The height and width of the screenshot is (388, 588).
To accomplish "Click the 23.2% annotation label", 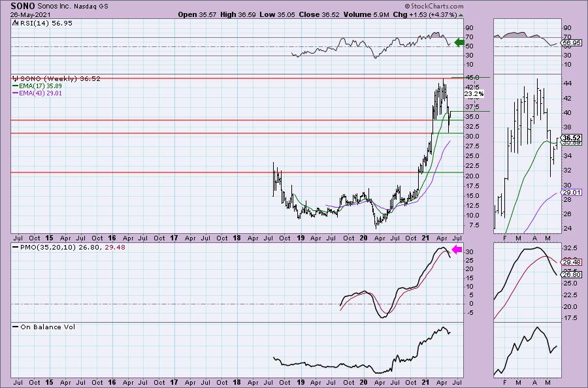I will [474, 93].
